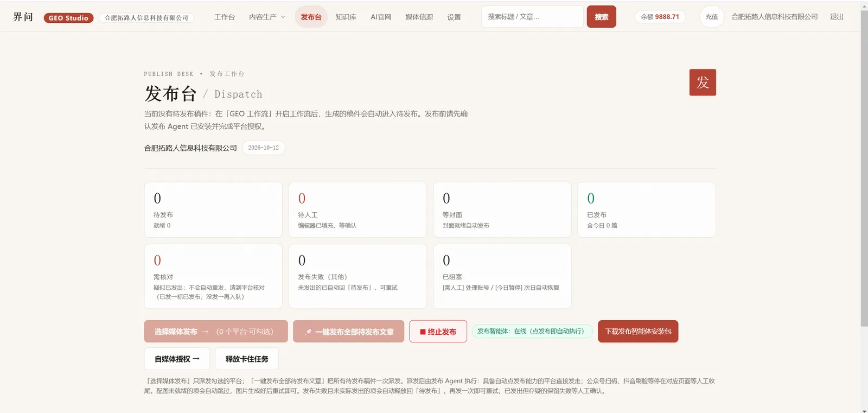Screen dimensions: 868x413
Task: Open the 发布失败（其他）stats card
Action: pos(358,276)
